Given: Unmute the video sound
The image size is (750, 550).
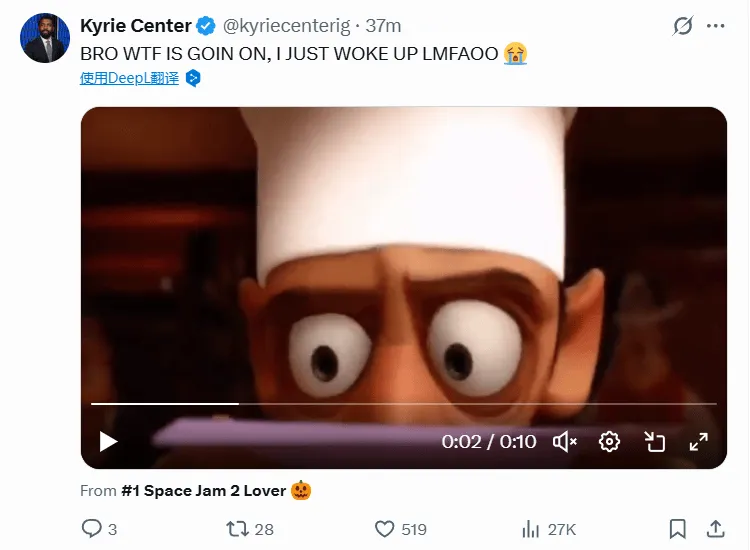Looking at the screenshot, I should pyautogui.click(x=565, y=441).
